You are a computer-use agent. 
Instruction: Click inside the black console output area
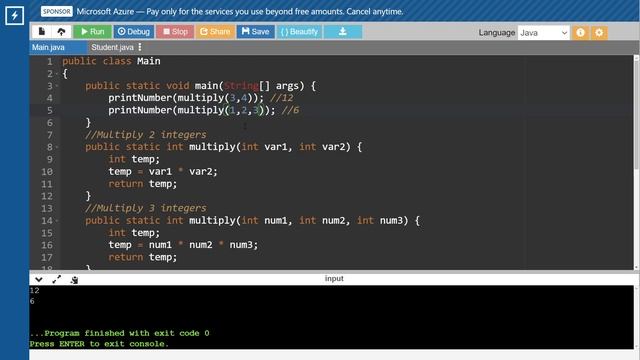point(331,317)
